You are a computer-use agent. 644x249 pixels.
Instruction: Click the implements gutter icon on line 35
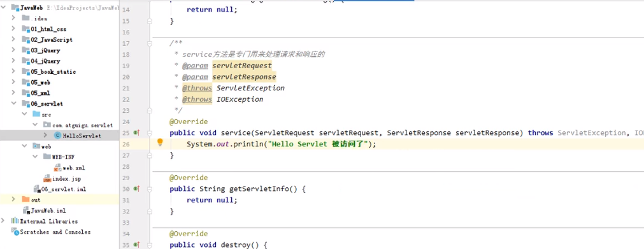(x=137, y=245)
